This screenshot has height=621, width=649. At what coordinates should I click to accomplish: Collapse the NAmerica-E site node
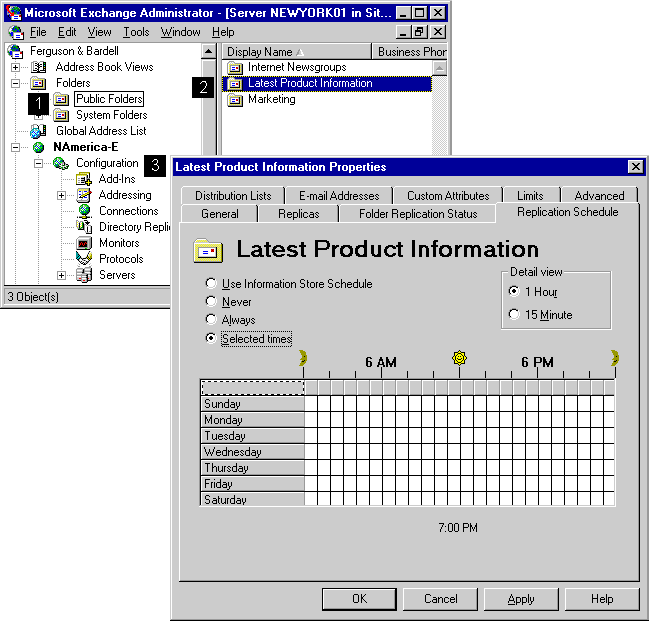coord(15,147)
